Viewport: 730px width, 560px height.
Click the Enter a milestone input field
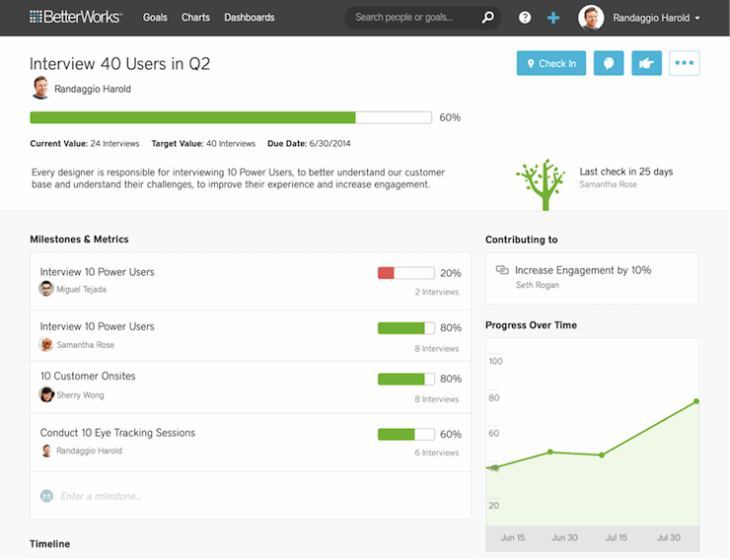(101, 496)
